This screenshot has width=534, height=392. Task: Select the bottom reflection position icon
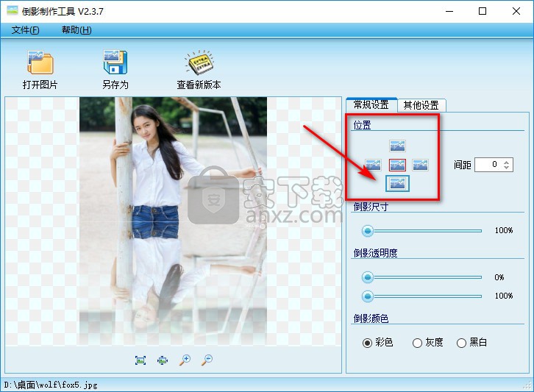click(x=397, y=184)
